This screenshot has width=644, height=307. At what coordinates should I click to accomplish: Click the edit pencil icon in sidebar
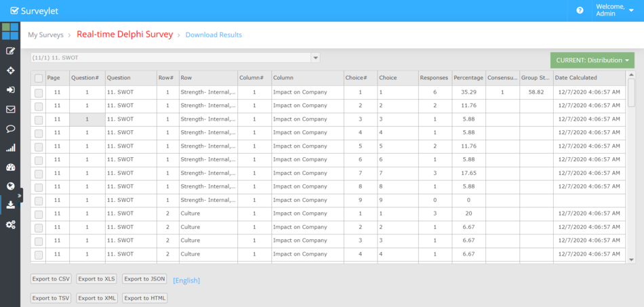[x=10, y=51]
